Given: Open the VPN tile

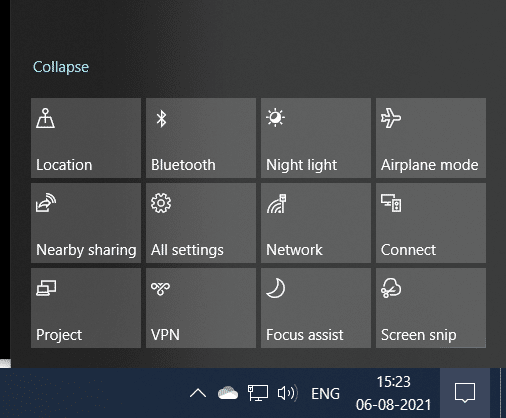Looking at the screenshot, I should click(x=201, y=308).
